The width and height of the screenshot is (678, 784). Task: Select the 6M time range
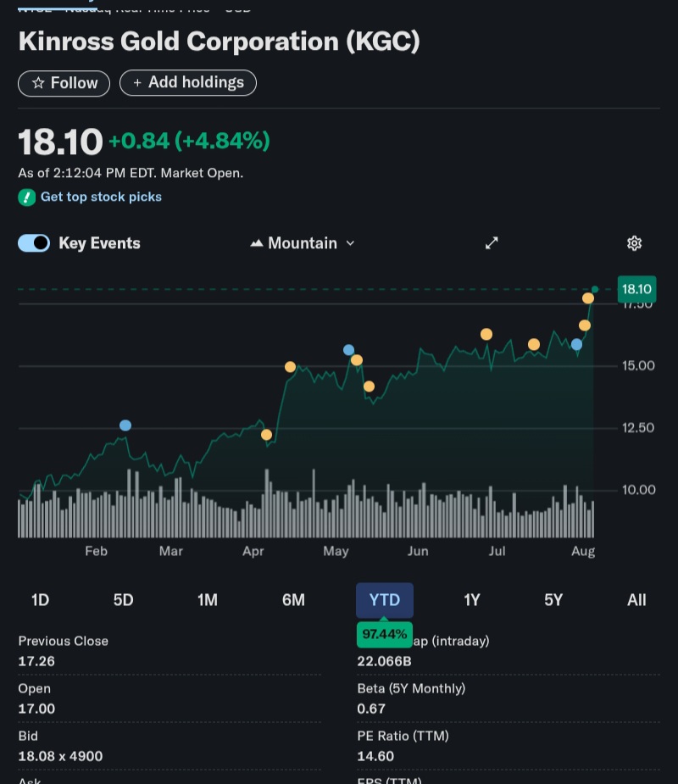(293, 600)
